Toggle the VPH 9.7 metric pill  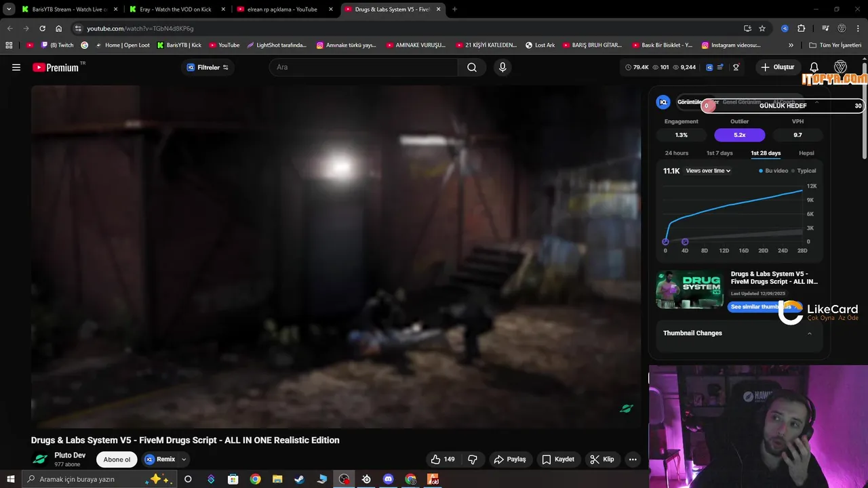[797, 135]
